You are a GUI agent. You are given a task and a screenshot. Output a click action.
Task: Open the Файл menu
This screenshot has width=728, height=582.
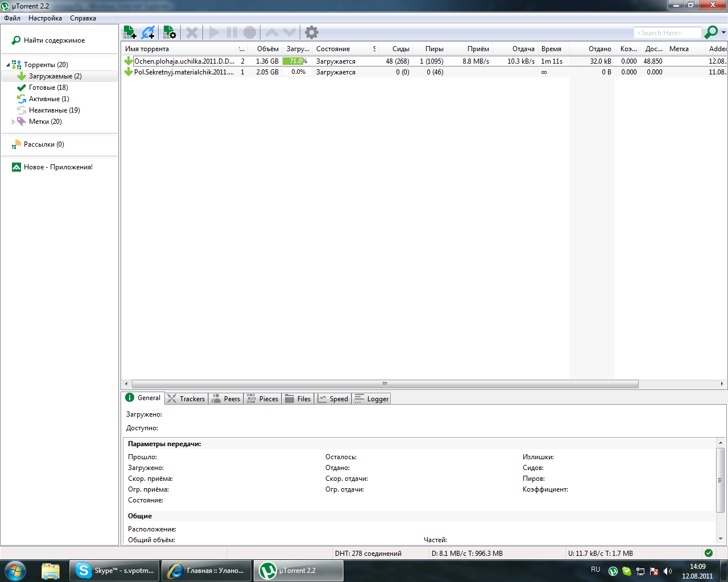pos(12,18)
